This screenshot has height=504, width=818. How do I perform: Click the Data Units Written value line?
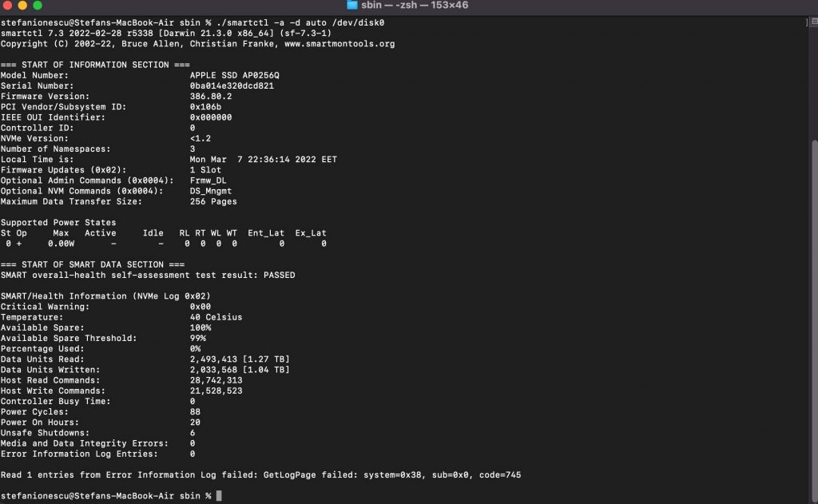[x=240, y=370]
